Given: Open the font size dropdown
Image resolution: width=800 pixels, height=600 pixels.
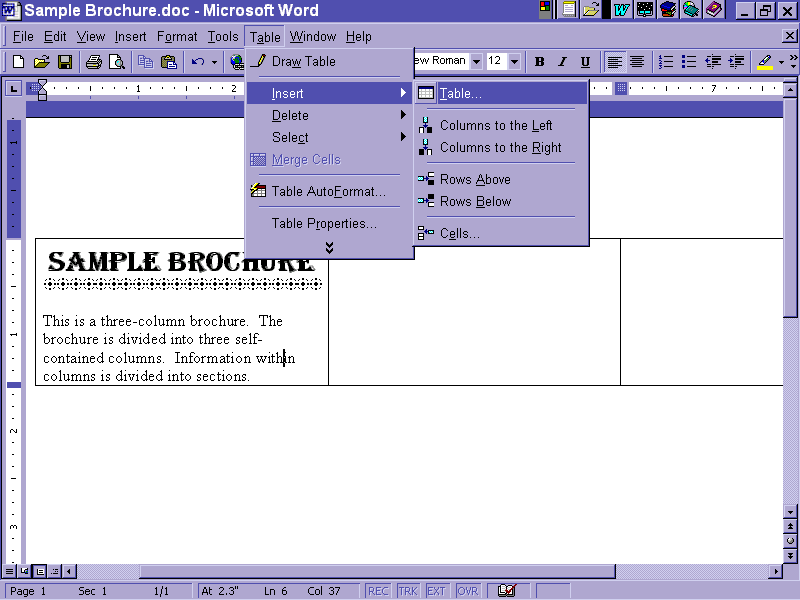Looking at the screenshot, I should click(514, 62).
